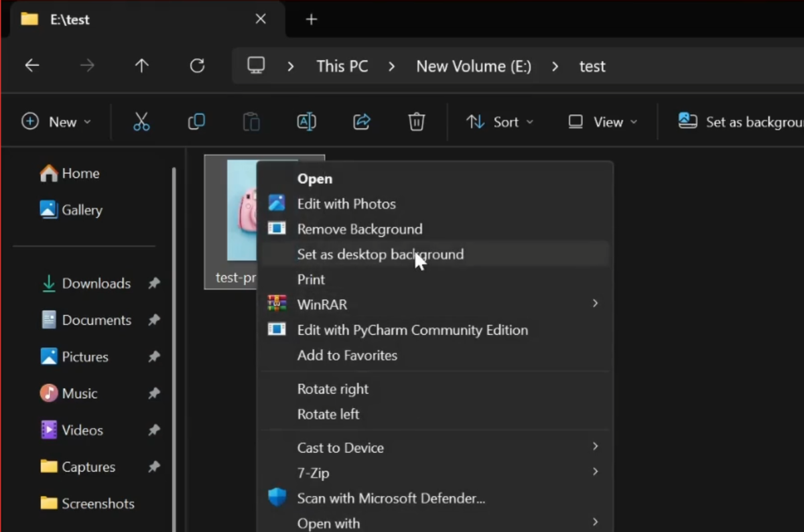
Task: Expand the 7-Zip submenu arrow
Action: (595, 472)
